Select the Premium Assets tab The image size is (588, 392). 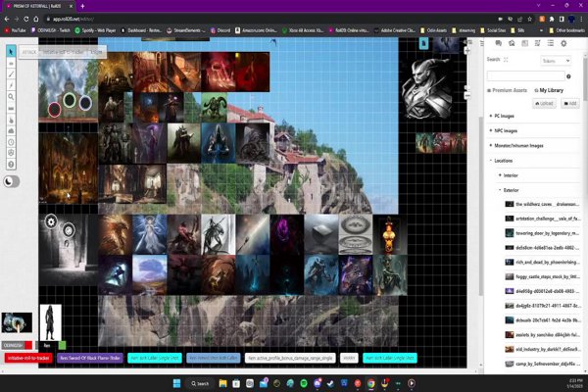tap(508, 90)
